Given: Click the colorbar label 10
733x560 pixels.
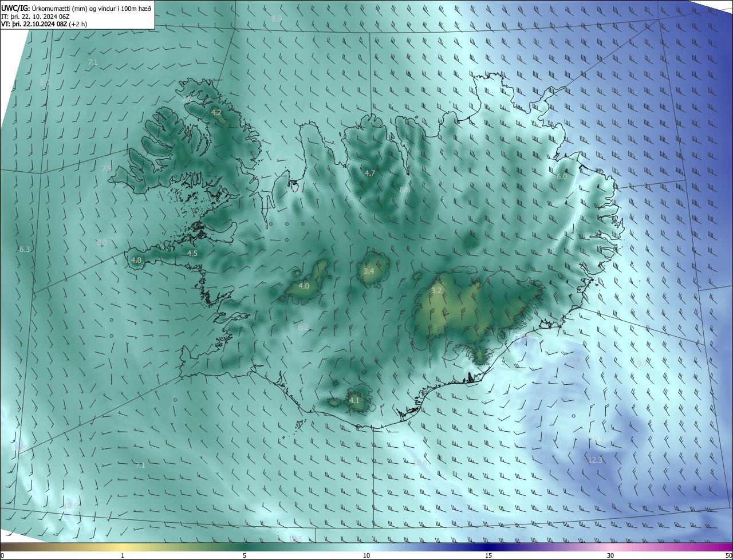Looking at the screenshot, I should point(366,556).
